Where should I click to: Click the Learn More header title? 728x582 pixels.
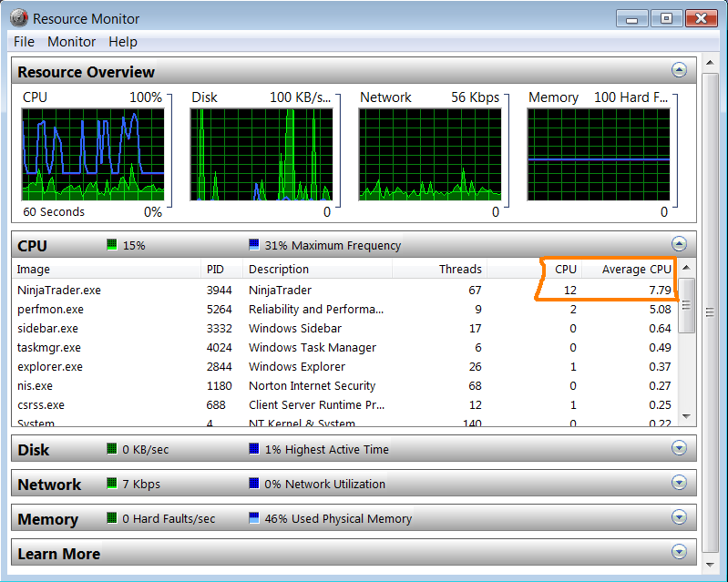click(x=59, y=554)
